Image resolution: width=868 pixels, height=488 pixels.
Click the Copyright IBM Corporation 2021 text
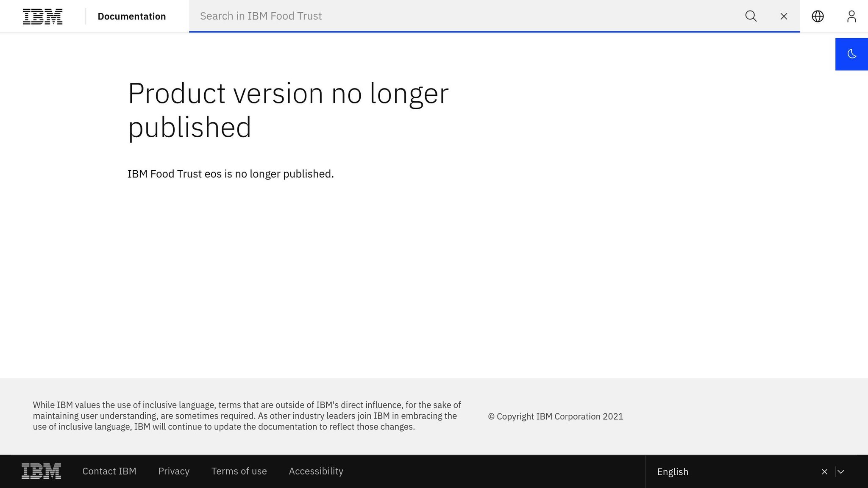pyautogui.click(x=555, y=416)
